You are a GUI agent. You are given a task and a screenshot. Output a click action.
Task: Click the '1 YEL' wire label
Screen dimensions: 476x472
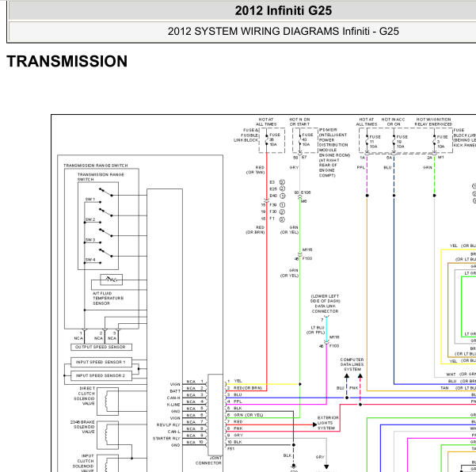tap(234, 381)
